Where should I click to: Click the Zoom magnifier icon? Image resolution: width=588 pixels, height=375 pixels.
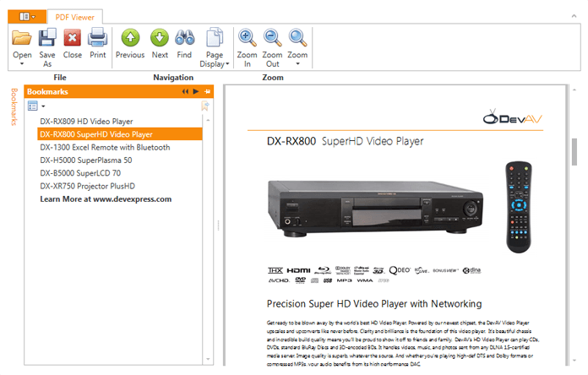click(x=297, y=37)
